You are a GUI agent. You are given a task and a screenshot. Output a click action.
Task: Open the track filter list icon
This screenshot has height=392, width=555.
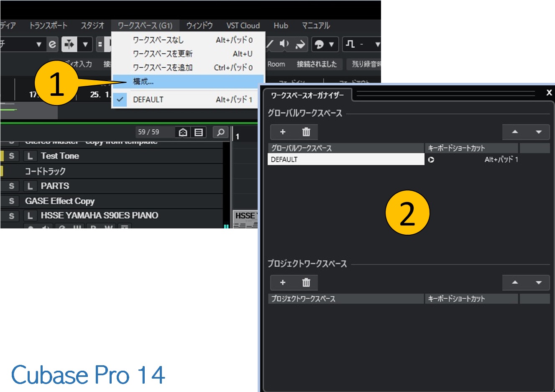pyautogui.click(x=198, y=133)
